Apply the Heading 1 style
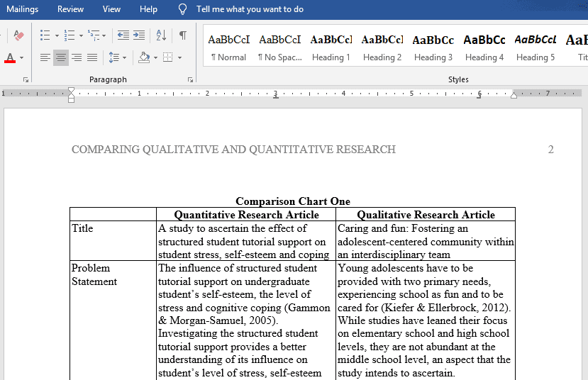Screen dimensions: 588x380 coord(331,47)
